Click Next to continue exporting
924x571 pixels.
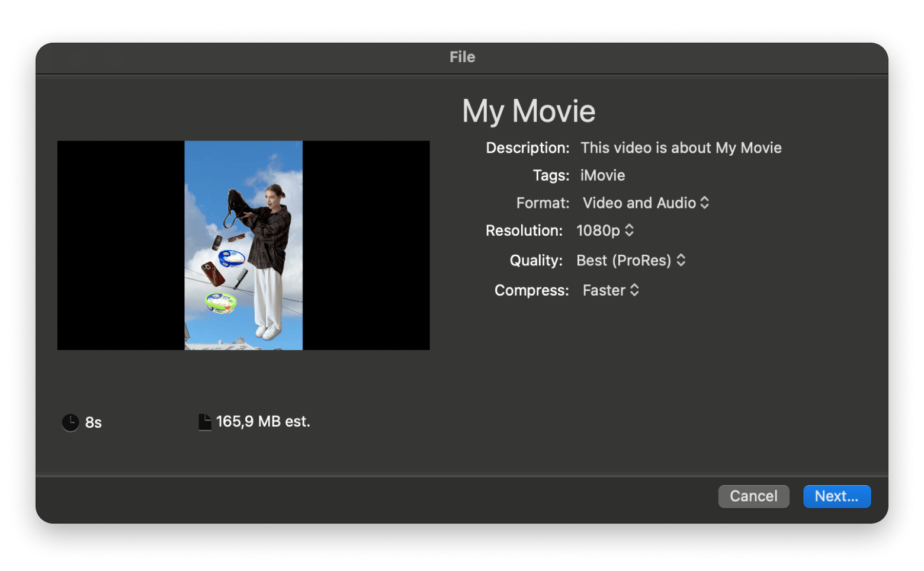click(x=837, y=496)
